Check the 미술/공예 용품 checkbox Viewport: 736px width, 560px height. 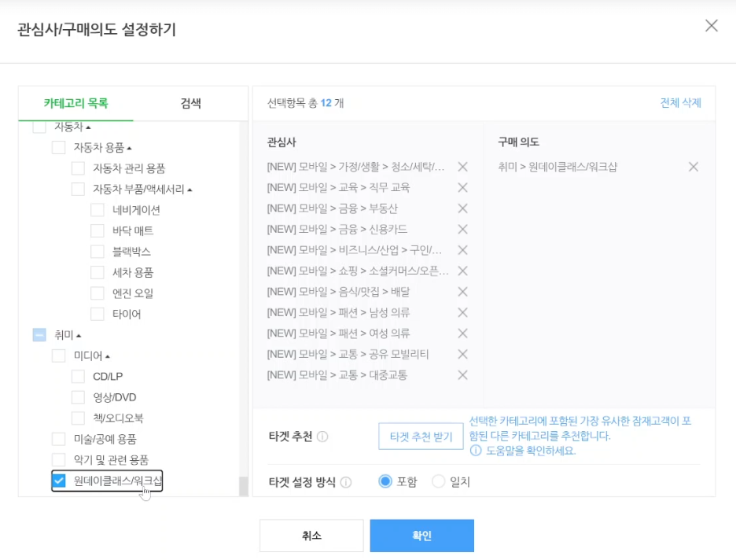coord(59,439)
